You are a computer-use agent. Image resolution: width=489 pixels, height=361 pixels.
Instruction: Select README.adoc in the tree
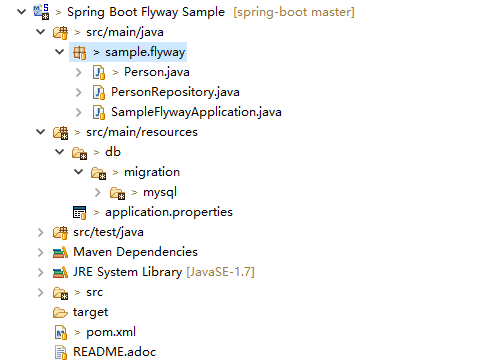click(115, 352)
